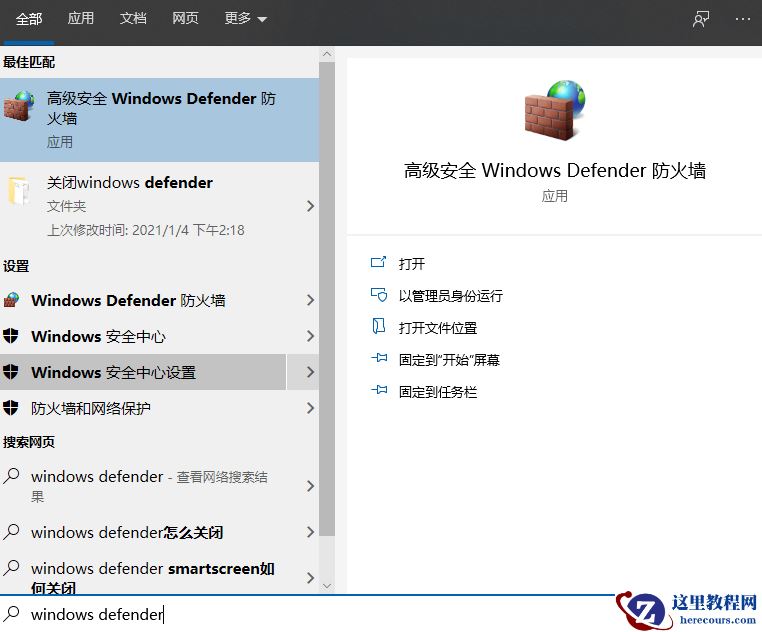Click the firewall icon beside Windows Defender 防火墙

pyautogui.click(x=11, y=300)
